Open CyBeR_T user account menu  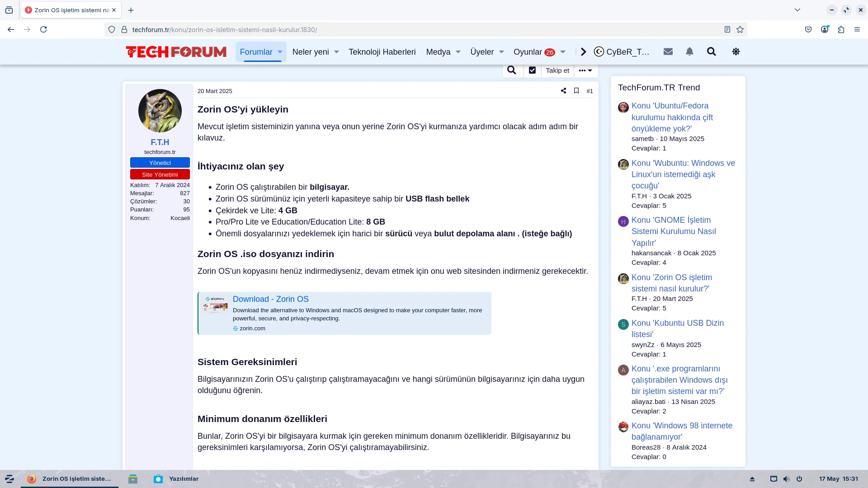tap(622, 52)
